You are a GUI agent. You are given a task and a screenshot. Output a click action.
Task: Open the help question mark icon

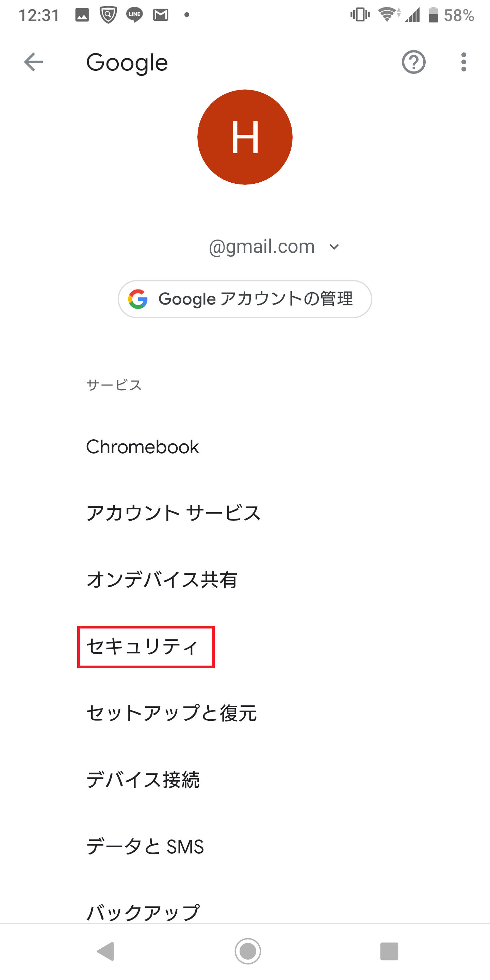tap(413, 62)
